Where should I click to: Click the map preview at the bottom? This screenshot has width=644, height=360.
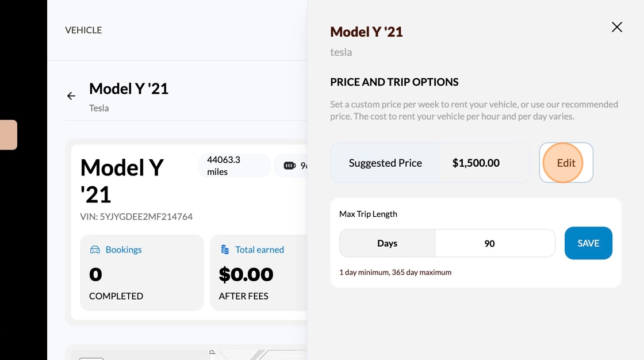190,353
